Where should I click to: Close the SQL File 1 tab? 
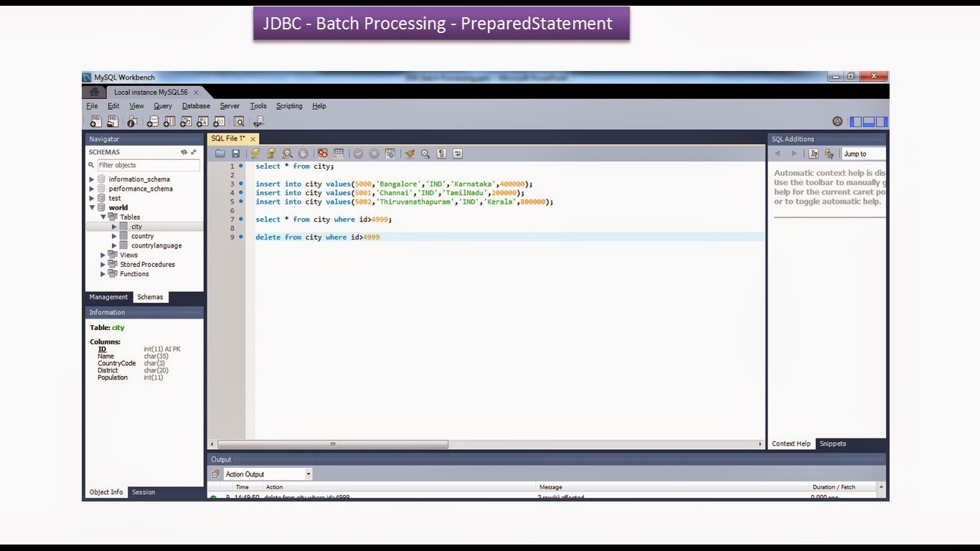[x=253, y=138]
